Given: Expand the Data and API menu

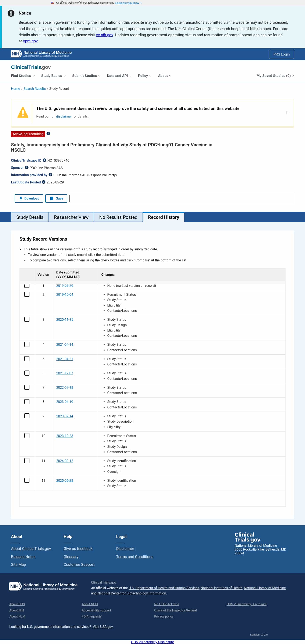Looking at the screenshot, I should click(119, 76).
